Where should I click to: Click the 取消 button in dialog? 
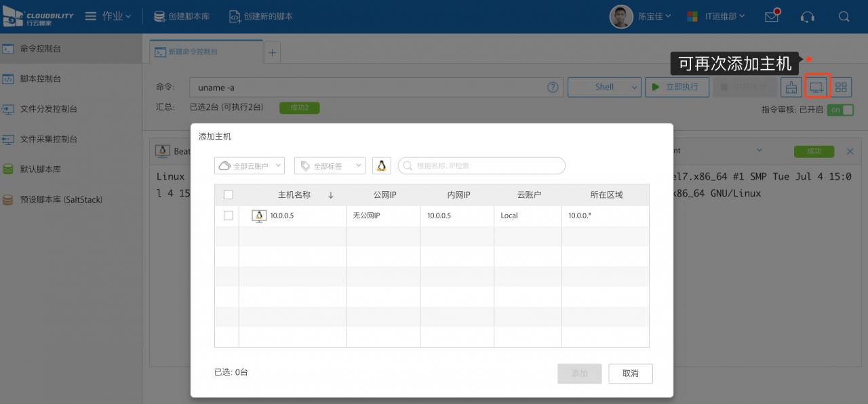tap(630, 373)
